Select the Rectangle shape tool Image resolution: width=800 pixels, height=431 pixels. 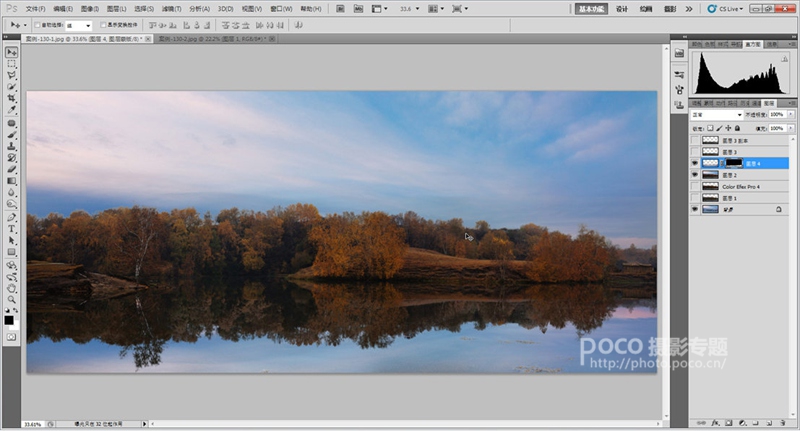click(11, 252)
